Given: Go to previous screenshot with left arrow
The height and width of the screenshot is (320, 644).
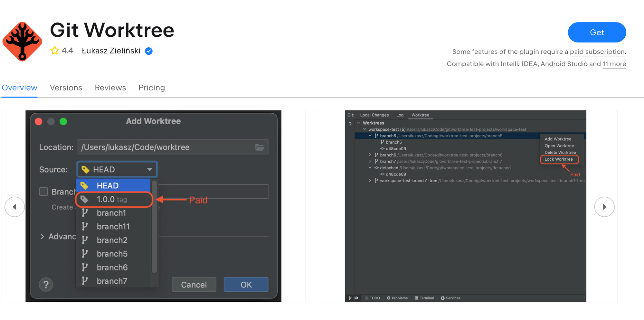Looking at the screenshot, I should 14,207.
